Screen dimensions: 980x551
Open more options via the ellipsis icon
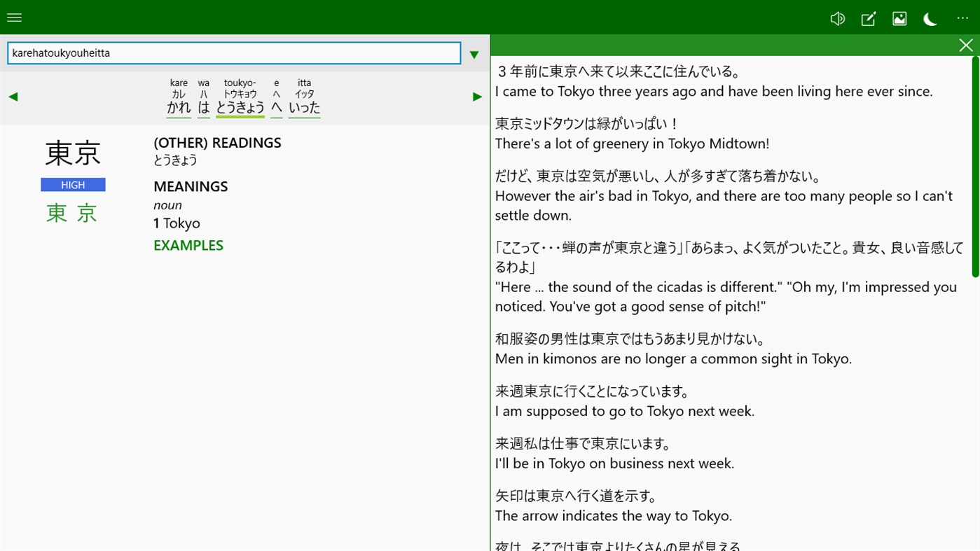[x=962, y=18]
